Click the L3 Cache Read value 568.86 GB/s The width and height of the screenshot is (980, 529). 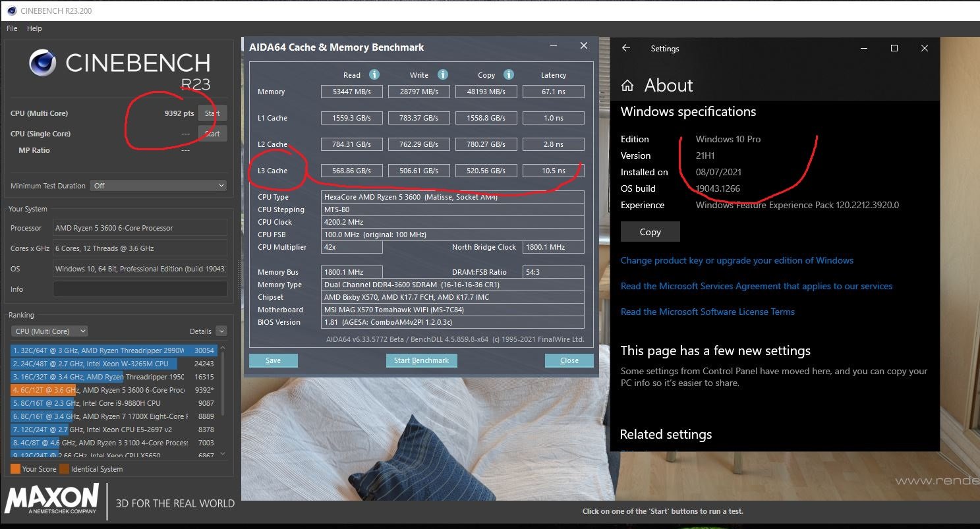click(351, 171)
